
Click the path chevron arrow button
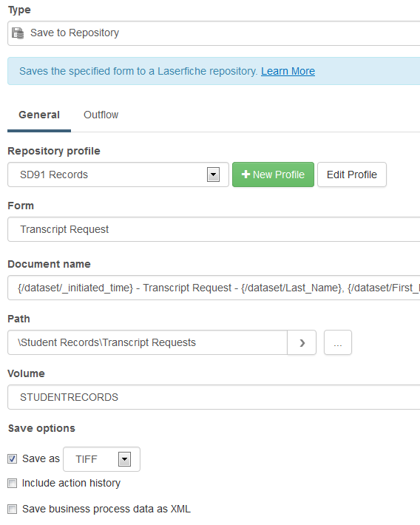click(x=302, y=342)
